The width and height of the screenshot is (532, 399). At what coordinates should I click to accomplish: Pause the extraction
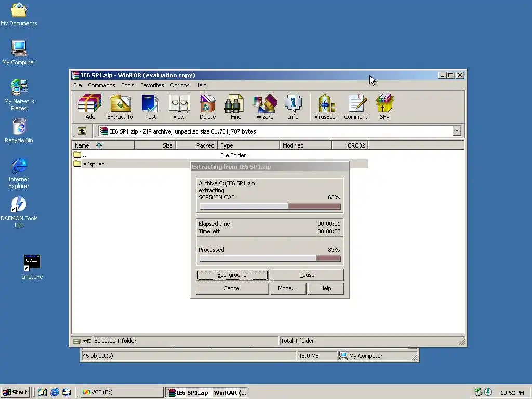click(x=307, y=275)
